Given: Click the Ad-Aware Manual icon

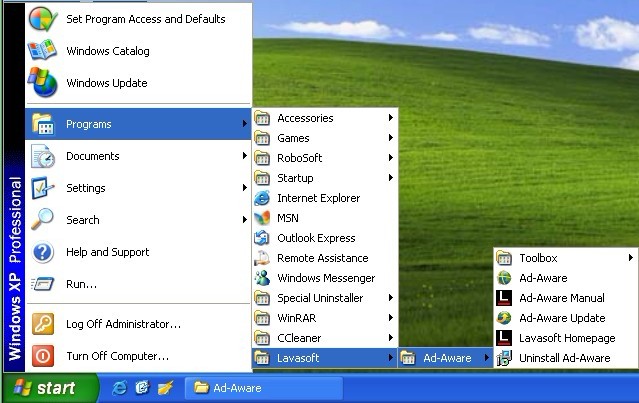Looking at the screenshot, I should click(x=504, y=298).
